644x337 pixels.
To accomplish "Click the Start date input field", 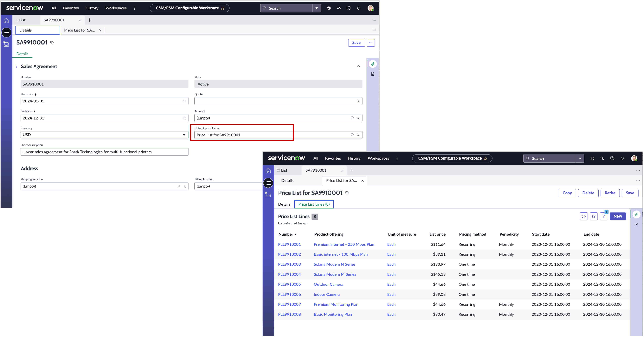I will [104, 101].
